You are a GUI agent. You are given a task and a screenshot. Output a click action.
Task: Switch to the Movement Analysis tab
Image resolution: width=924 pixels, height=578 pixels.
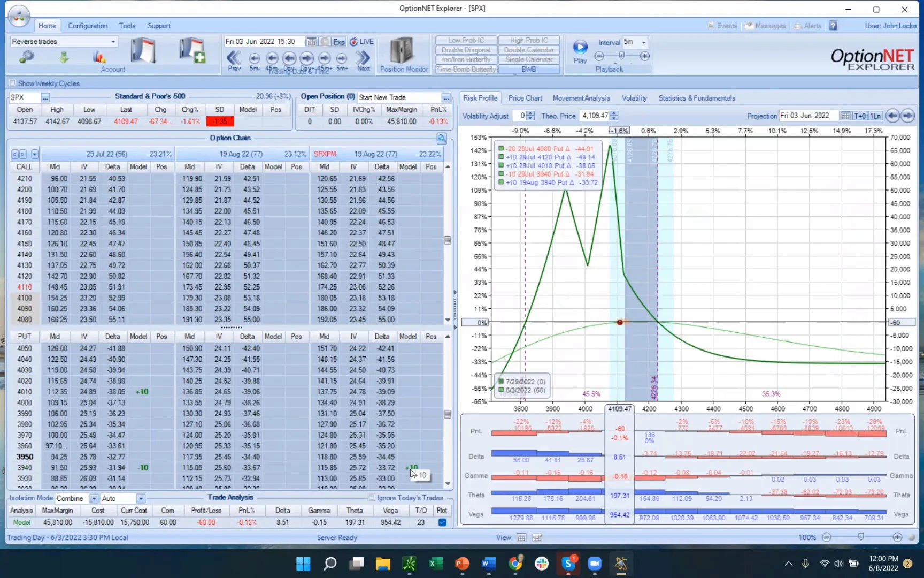coord(581,98)
